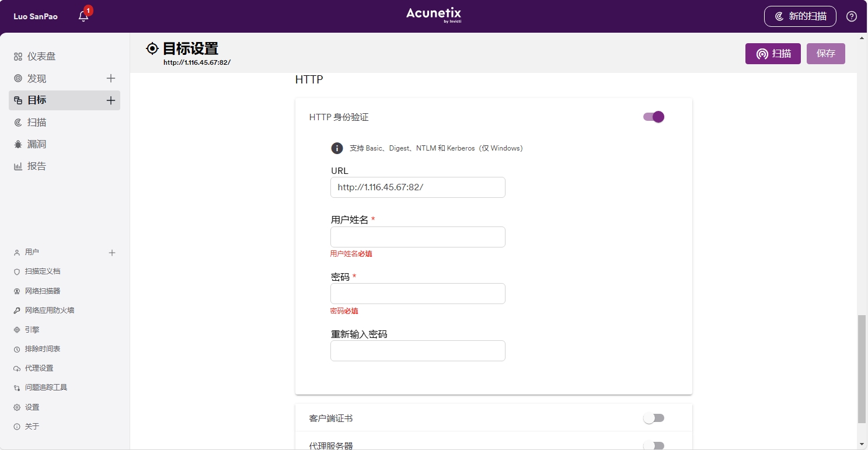Click the 关于 info icon
Image resolution: width=868 pixels, height=450 pixels.
17,427
